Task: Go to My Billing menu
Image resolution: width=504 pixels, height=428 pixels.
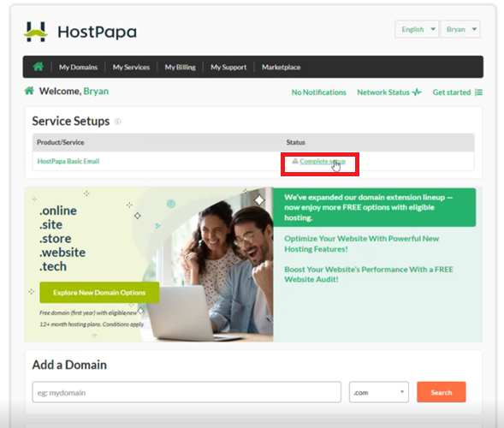Action: (x=181, y=67)
